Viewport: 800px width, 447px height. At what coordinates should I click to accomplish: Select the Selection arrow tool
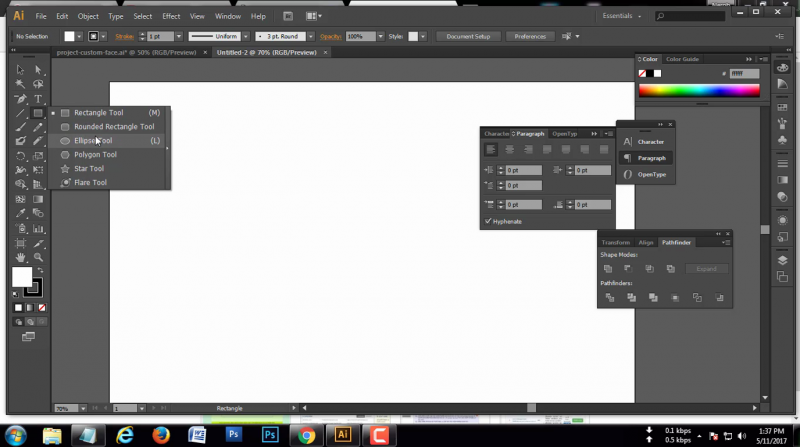point(20,69)
